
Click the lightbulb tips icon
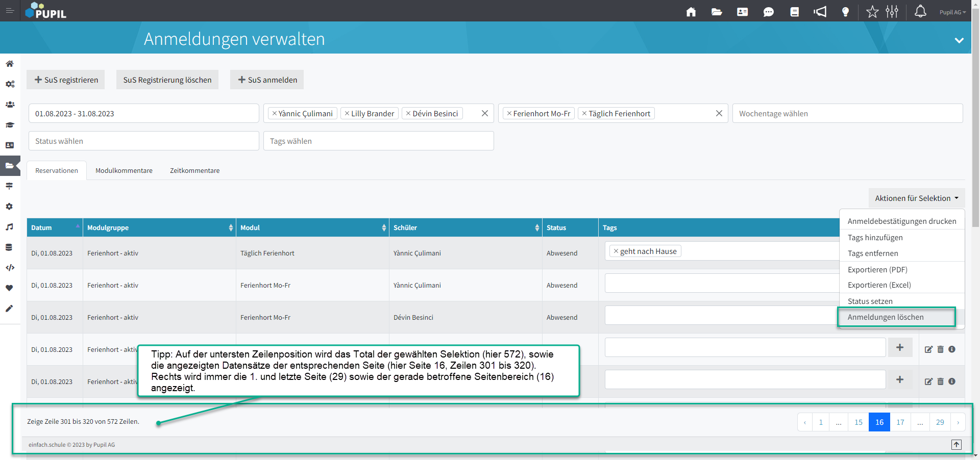pos(846,12)
